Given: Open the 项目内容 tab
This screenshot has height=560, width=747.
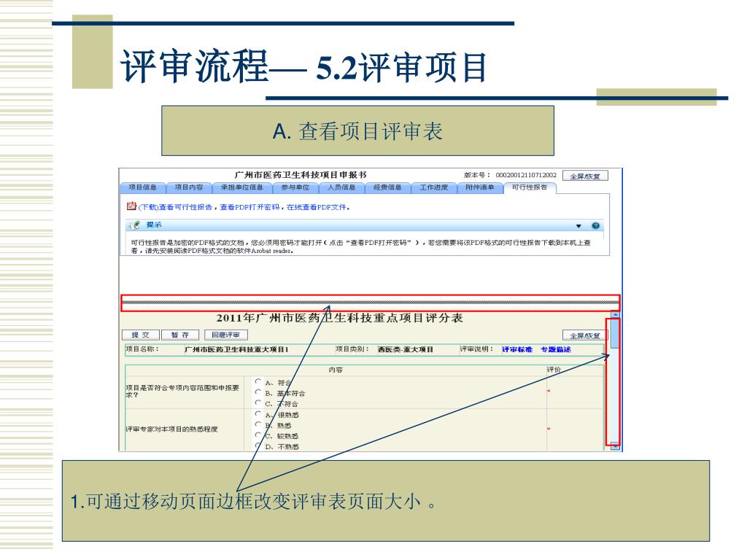Looking at the screenshot, I should (189, 187).
